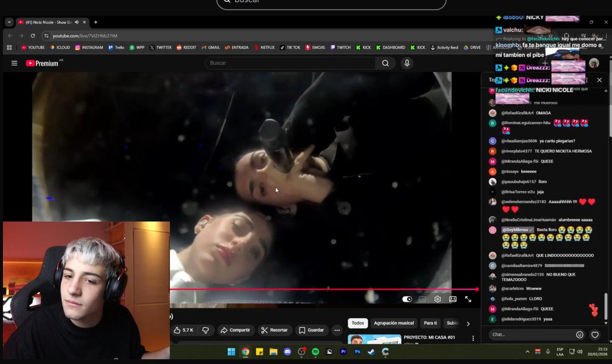Viewport: 612px width, 364px height.
Task: Reload the page in Chrome
Action: pos(33,36)
